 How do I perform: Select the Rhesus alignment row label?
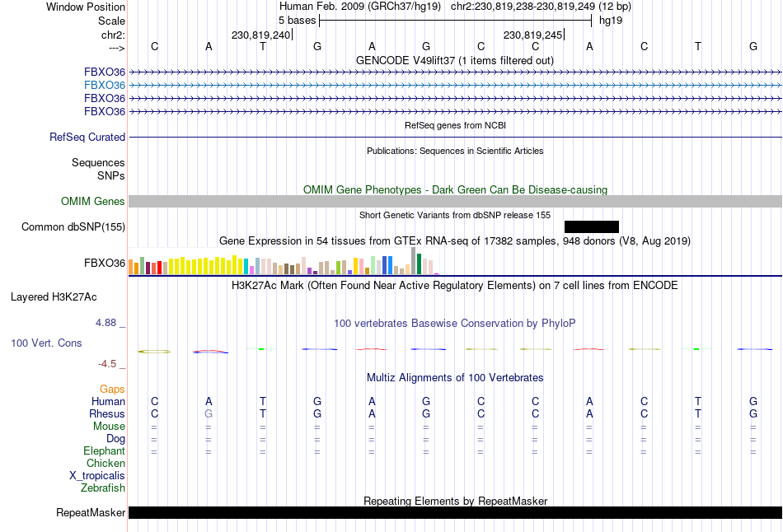click(x=107, y=414)
